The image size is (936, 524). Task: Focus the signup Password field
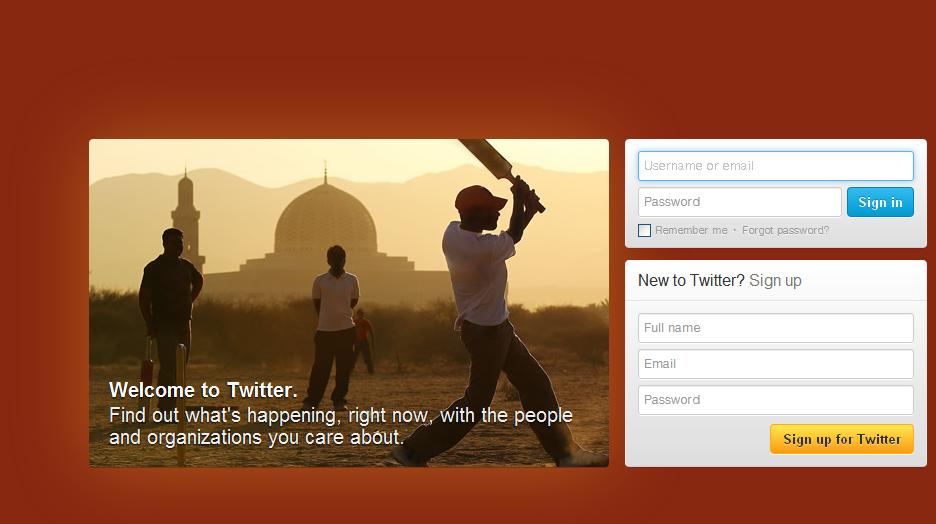(x=775, y=400)
